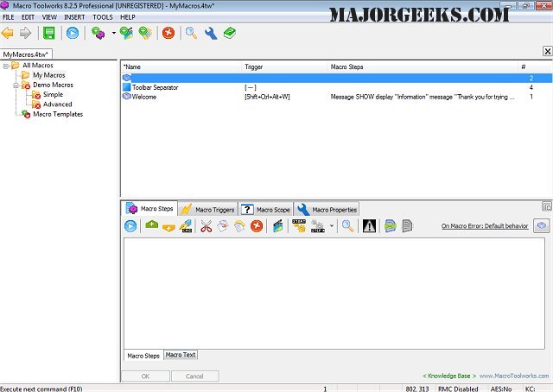This screenshot has width=553, height=392.
Task: Switch to the Macro Triggers tab
Action: (207, 210)
